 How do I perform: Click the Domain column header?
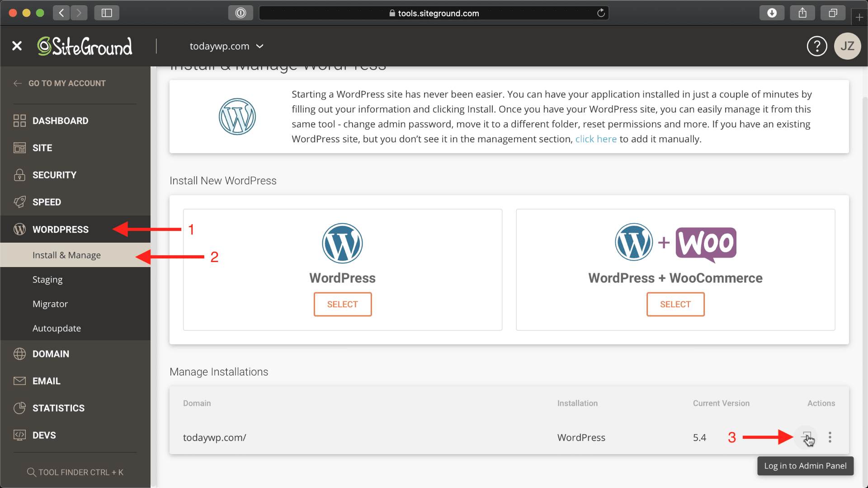tap(197, 403)
